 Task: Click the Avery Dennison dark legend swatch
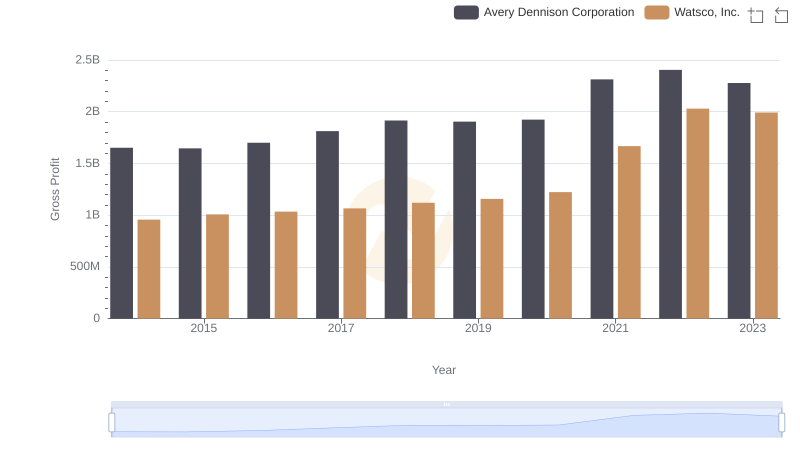(x=466, y=12)
